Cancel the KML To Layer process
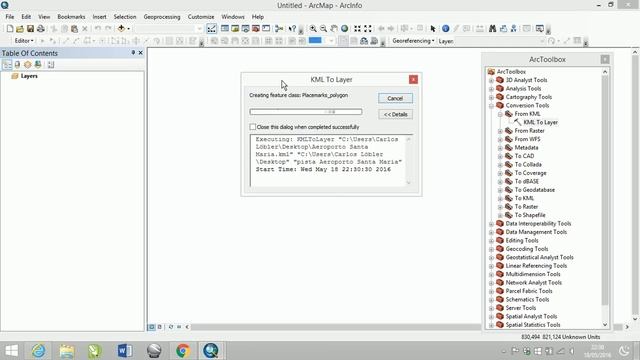Viewport: 640px width, 360px height. (x=395, y=98)
